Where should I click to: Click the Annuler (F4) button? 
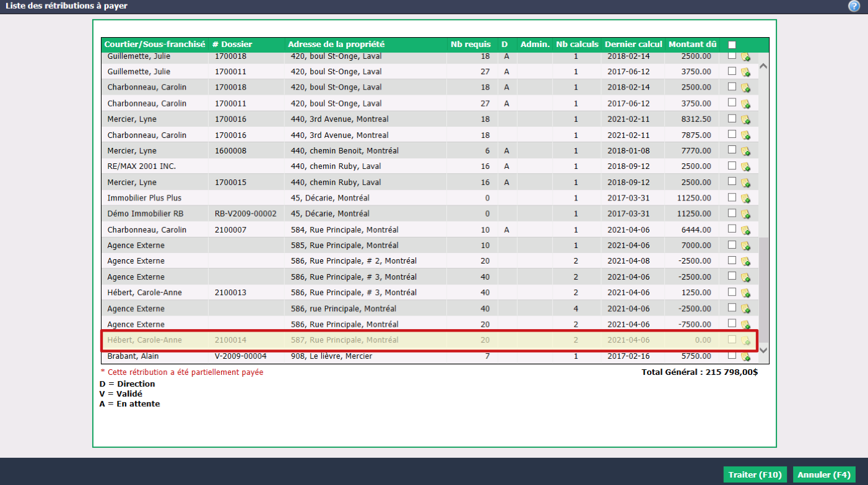tap(824, 474)
